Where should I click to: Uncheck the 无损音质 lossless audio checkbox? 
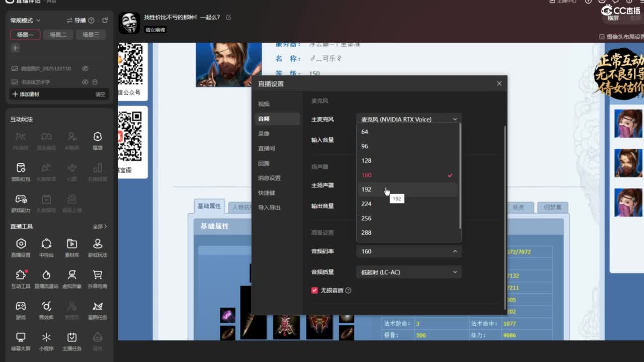(315, 290)
